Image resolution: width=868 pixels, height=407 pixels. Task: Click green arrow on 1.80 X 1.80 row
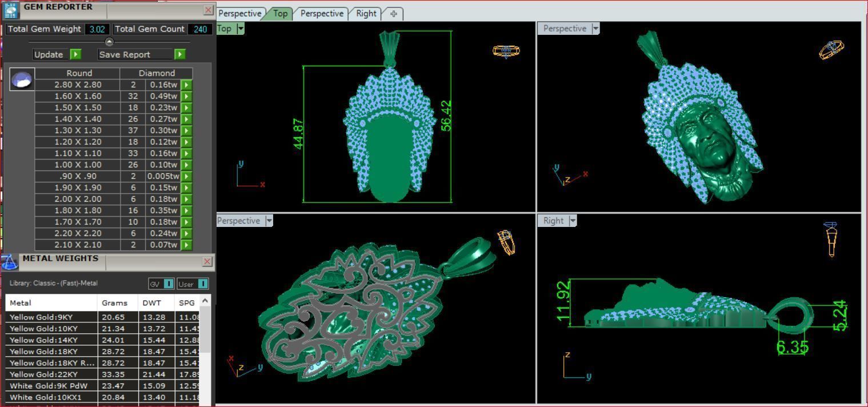pos(186,210)
